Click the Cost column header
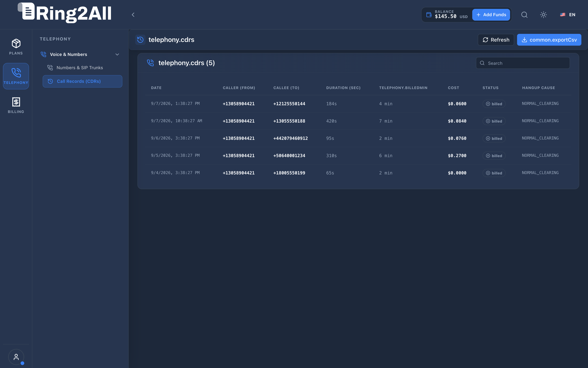This screenshot has height=368, width=588. click(x=453, y=88)
